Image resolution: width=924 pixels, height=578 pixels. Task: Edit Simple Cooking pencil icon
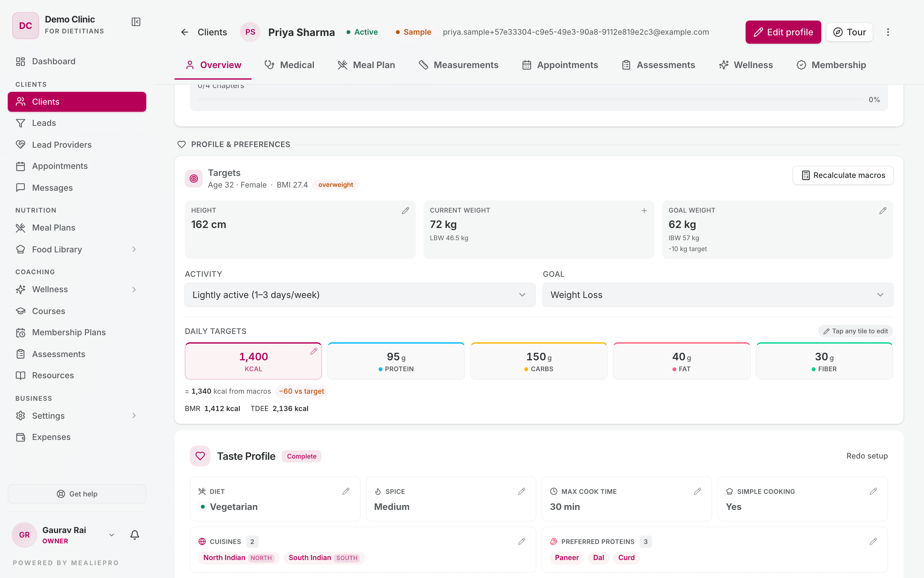click(x=873, y=491)
